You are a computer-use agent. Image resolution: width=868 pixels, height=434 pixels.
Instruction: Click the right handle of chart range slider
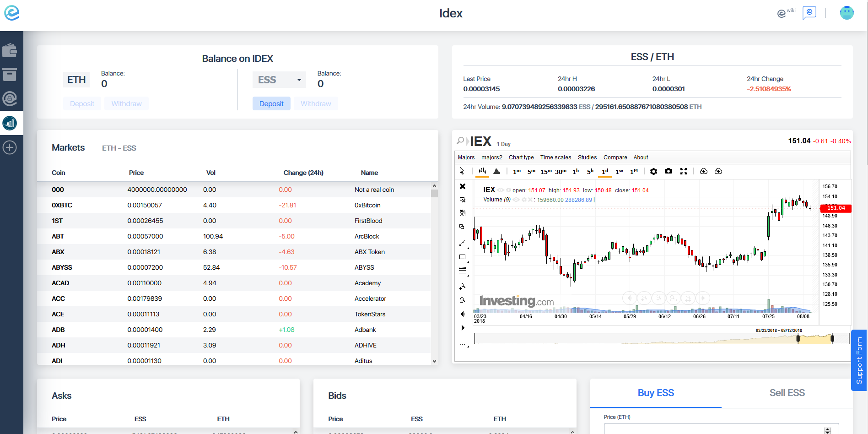832,339
